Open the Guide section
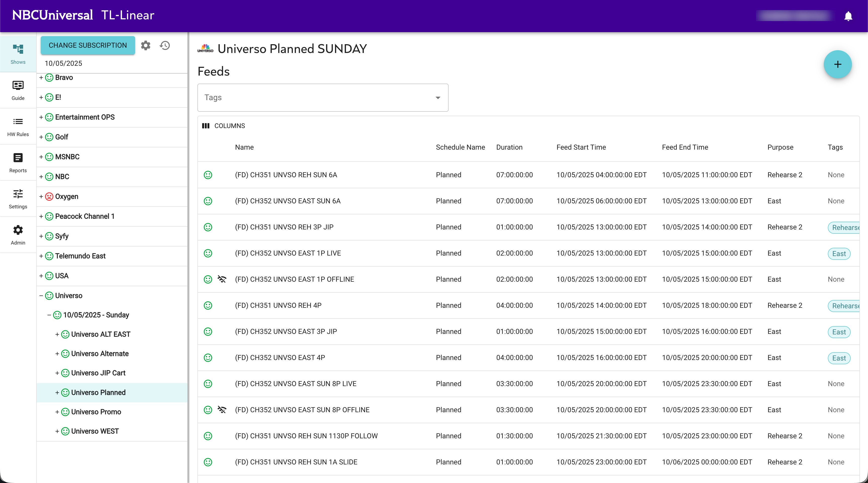This screenshot has height=483, width=868. [x=18, y=90]
